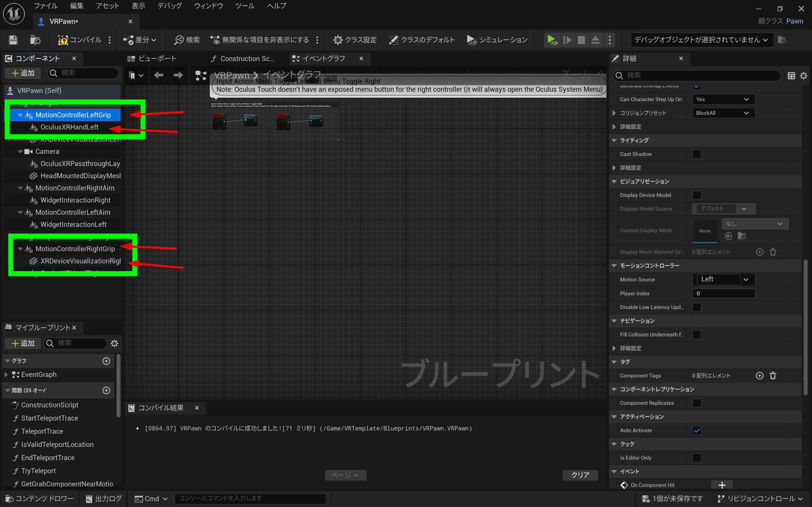Click the Player Index input field
The height and width of the screenshot is (507, 812).
pos(724,293)
